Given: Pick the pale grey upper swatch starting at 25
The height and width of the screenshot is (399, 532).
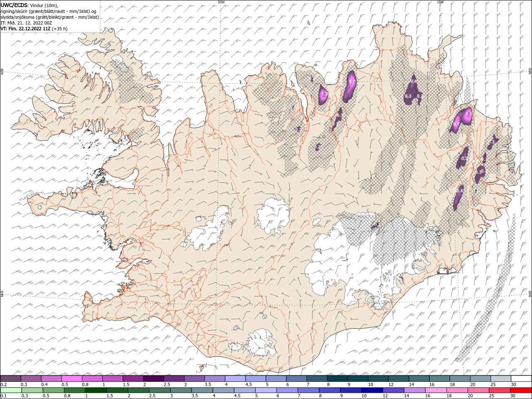Looking at the screenshot, I should pos(501,379).
